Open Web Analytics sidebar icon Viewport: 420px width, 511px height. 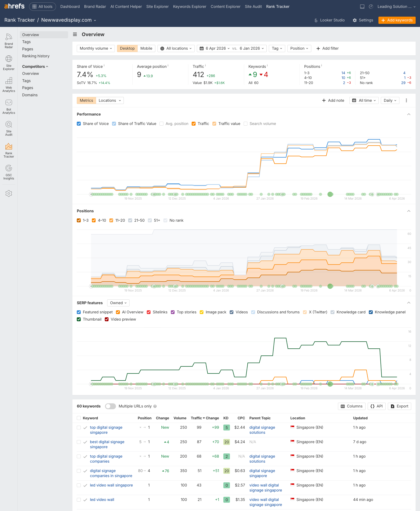[x=9, y=84]
